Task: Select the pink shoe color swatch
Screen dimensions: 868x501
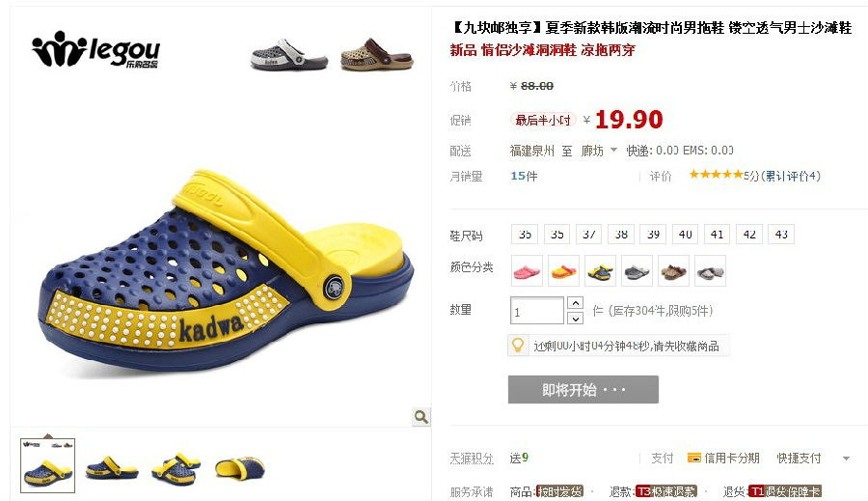Action: (527, 271)
